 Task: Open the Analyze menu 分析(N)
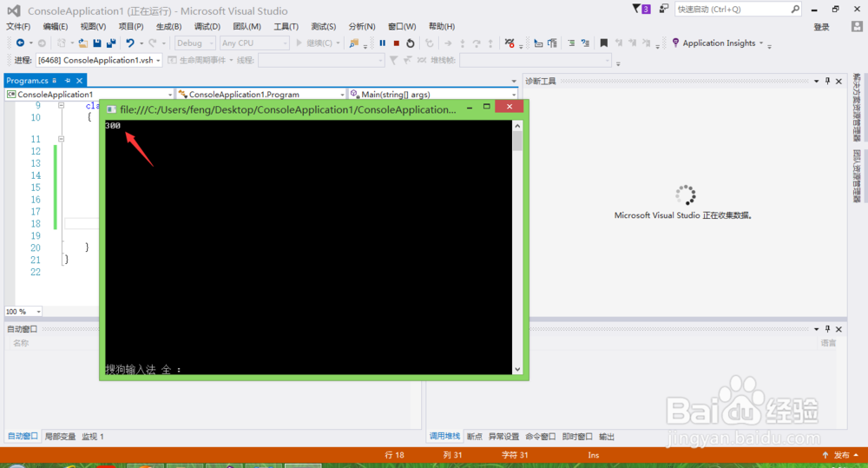click(x=361, y=26)
